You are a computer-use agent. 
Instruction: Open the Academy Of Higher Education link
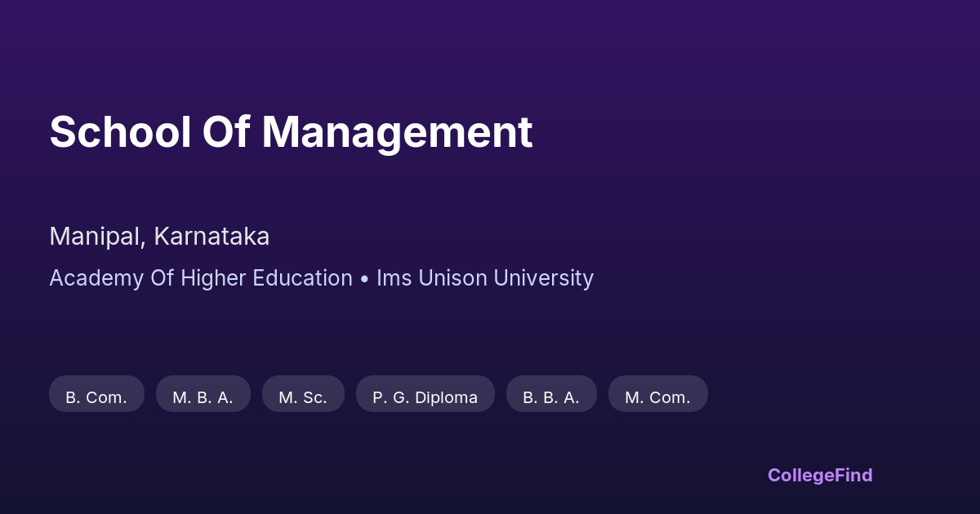coord(201,278)
